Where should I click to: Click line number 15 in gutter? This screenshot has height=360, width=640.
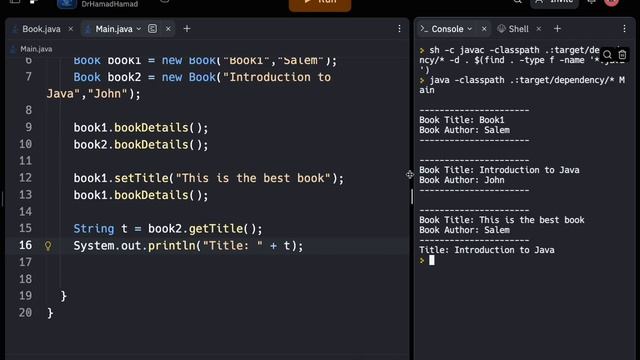pos(25,228)
